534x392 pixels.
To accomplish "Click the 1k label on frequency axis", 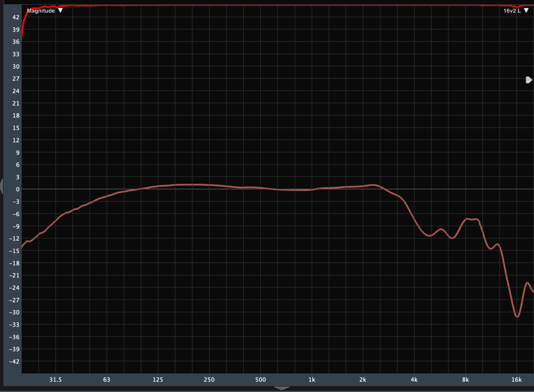I will (312, 379).
